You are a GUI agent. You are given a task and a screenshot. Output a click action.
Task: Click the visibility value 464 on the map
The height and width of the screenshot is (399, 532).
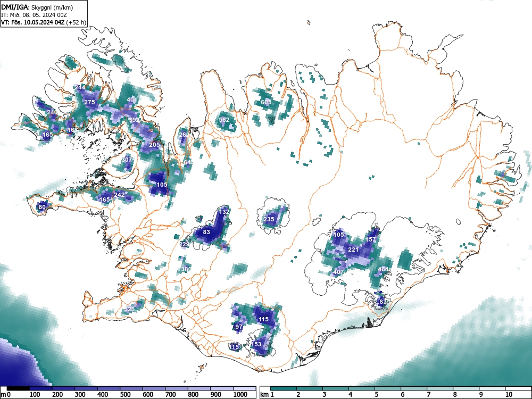point(383,269)
